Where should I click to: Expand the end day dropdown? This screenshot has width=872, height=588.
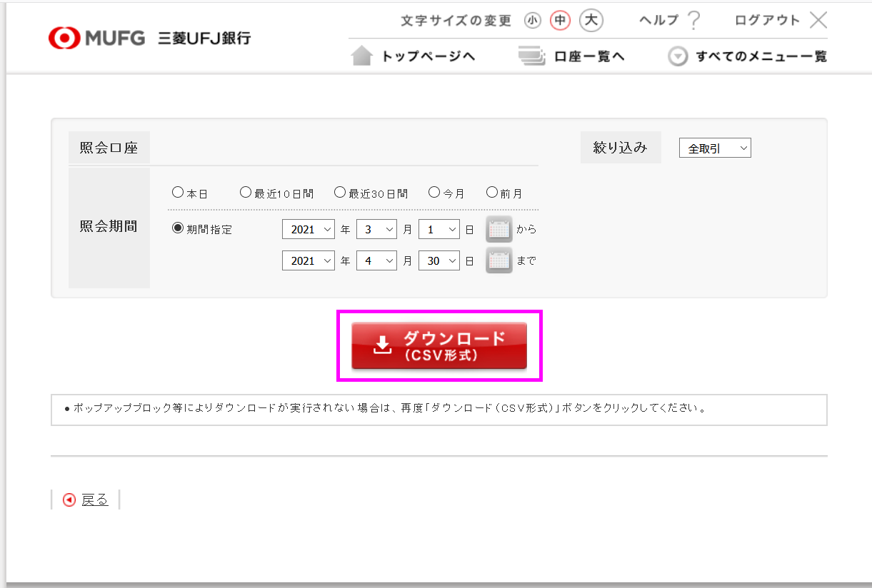(438, 260)
